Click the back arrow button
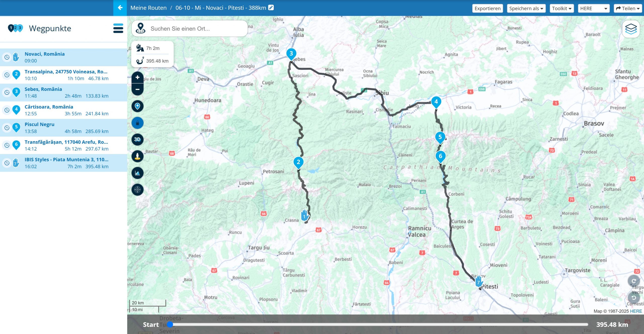The width and height of the screenshot is (644, 334). (x=120, y=8)
